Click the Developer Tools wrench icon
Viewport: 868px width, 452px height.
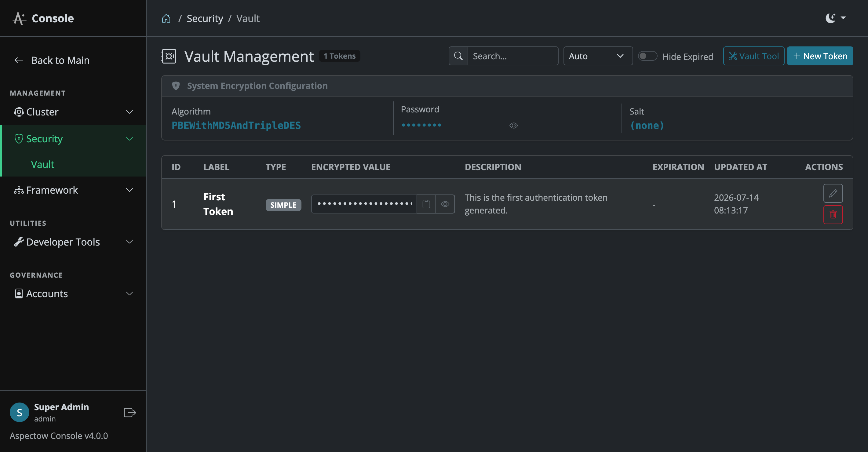(x=19, y=242)
